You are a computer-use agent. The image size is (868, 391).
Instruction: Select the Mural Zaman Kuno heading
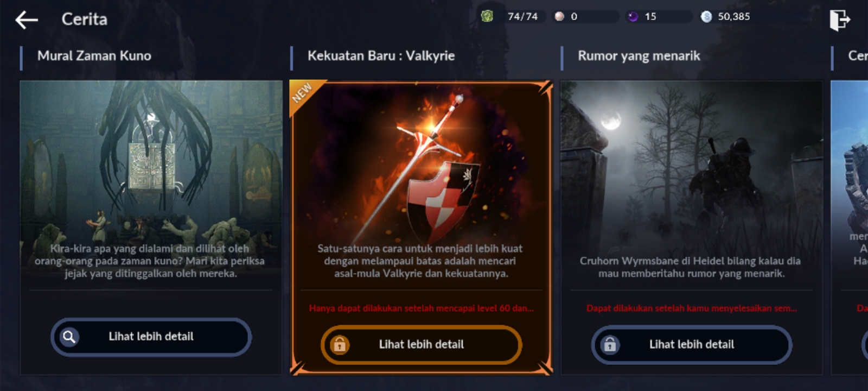94,56
